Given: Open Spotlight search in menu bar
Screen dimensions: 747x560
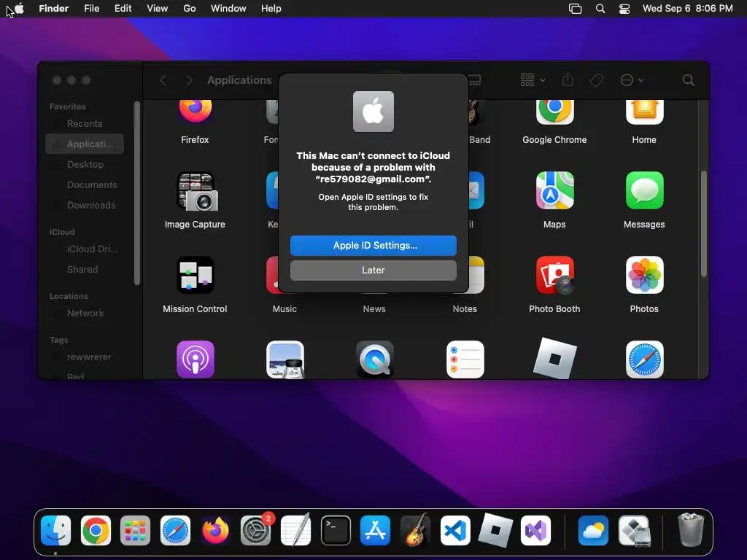Looking at the screenshot, I should (600, 9).
